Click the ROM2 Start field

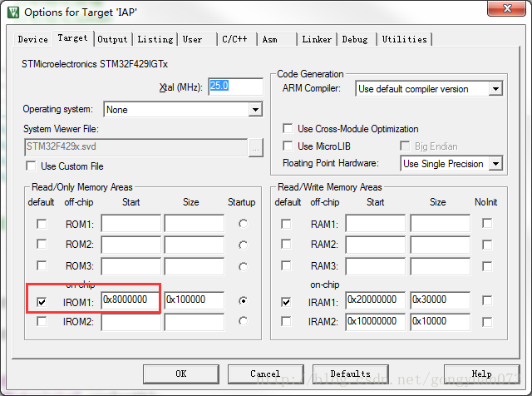point(131,245)
